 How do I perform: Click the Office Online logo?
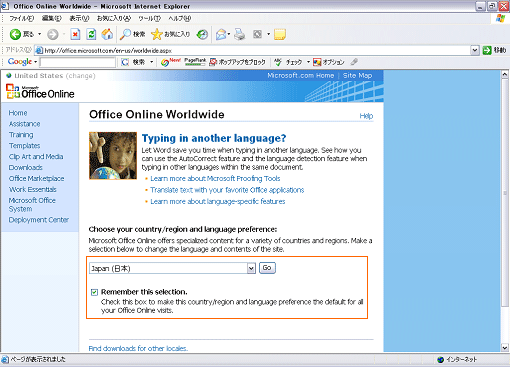[40, 92]
